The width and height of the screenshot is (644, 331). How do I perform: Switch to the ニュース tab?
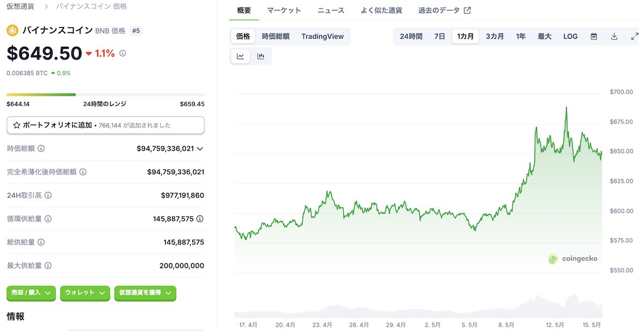coord(331,10)
